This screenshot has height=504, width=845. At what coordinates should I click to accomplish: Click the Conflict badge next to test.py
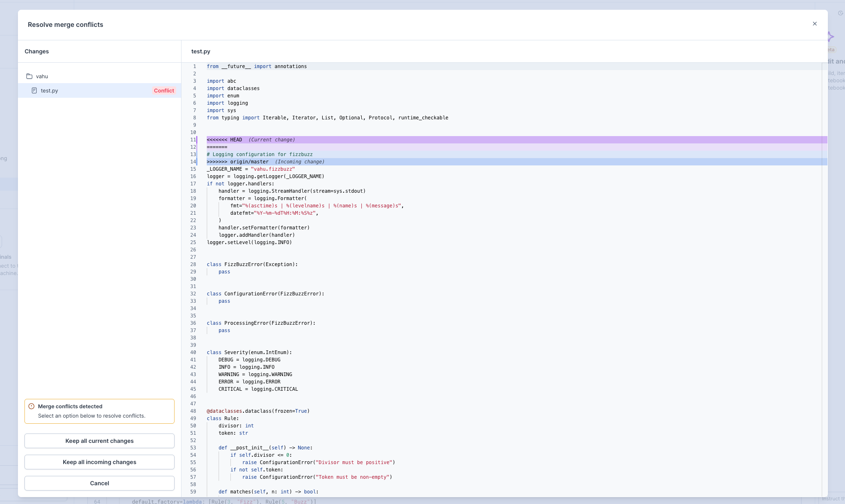[x=164, y=90]
